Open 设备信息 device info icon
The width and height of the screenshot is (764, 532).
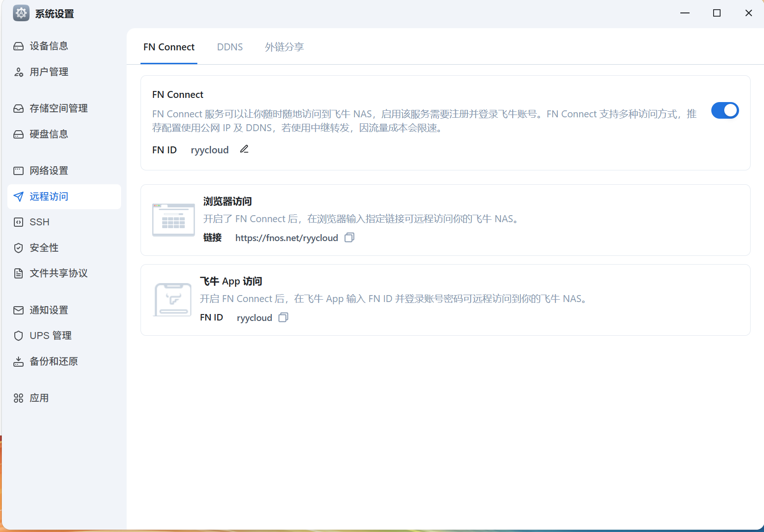coord(18,46)
